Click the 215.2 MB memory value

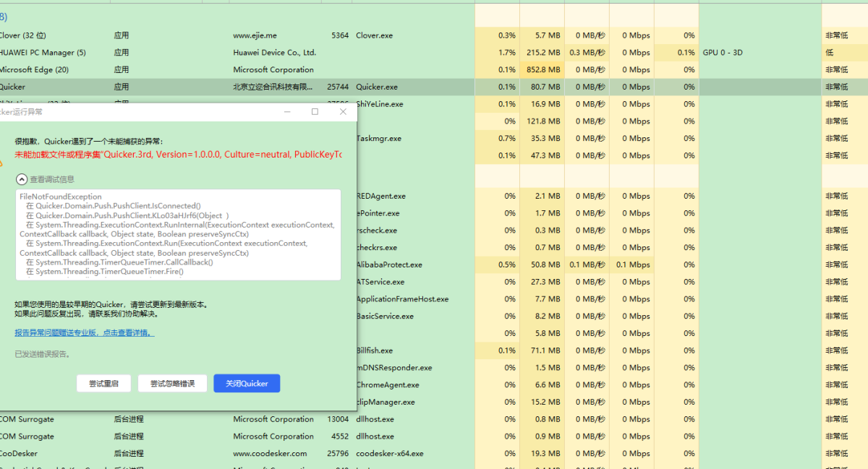(x=543, y=53)
